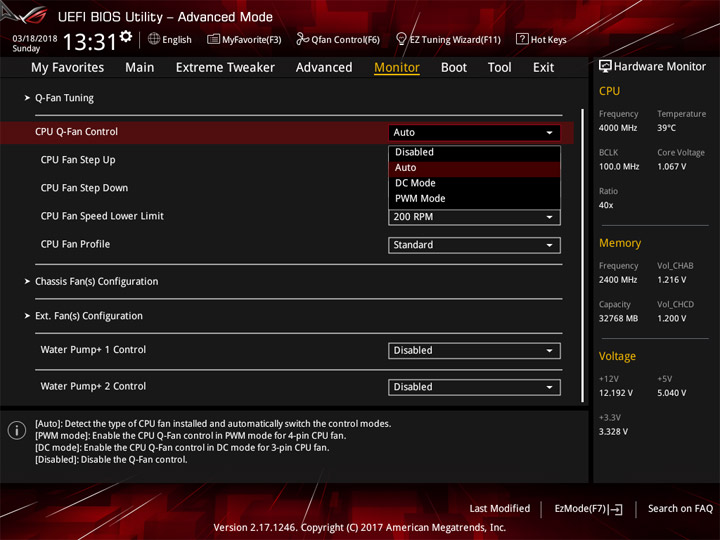720x540 pixels.
Task: Click the info icon in the help panel
Action: click(17, 430)
